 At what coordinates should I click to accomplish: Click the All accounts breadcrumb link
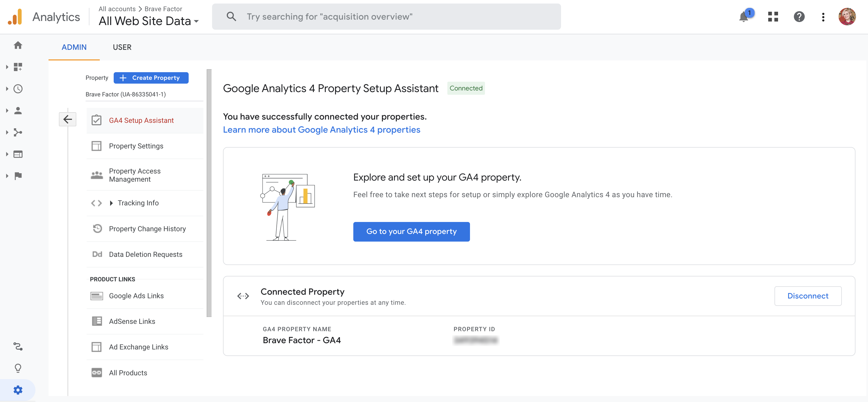point(117,9)
